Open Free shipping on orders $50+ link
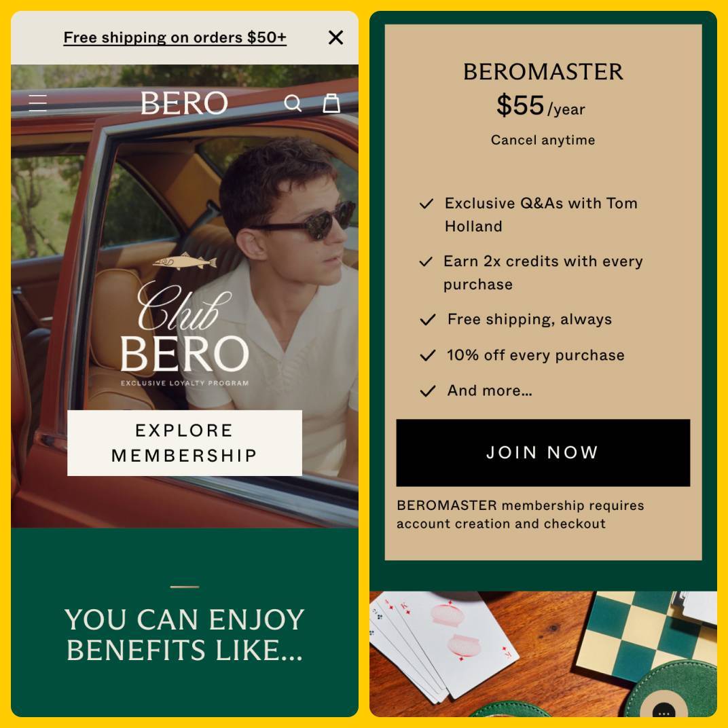 pyautogui.click(x=175, y=37)
